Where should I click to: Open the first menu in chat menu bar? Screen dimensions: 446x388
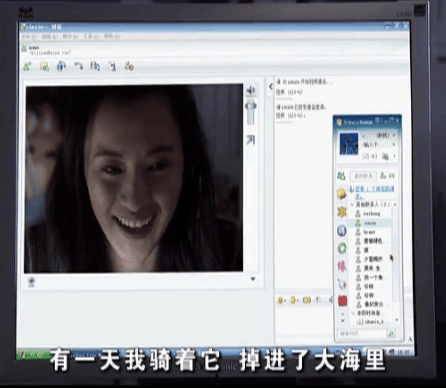[30, 36]
